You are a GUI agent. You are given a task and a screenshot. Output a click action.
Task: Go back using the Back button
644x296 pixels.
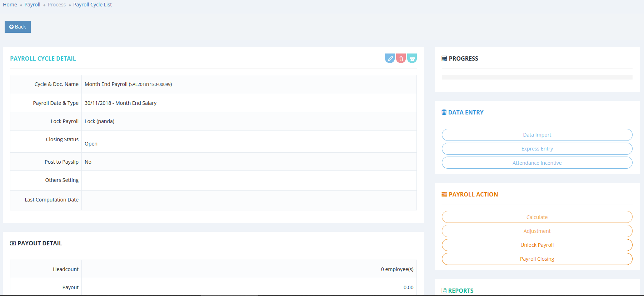[x=18, y=27]
